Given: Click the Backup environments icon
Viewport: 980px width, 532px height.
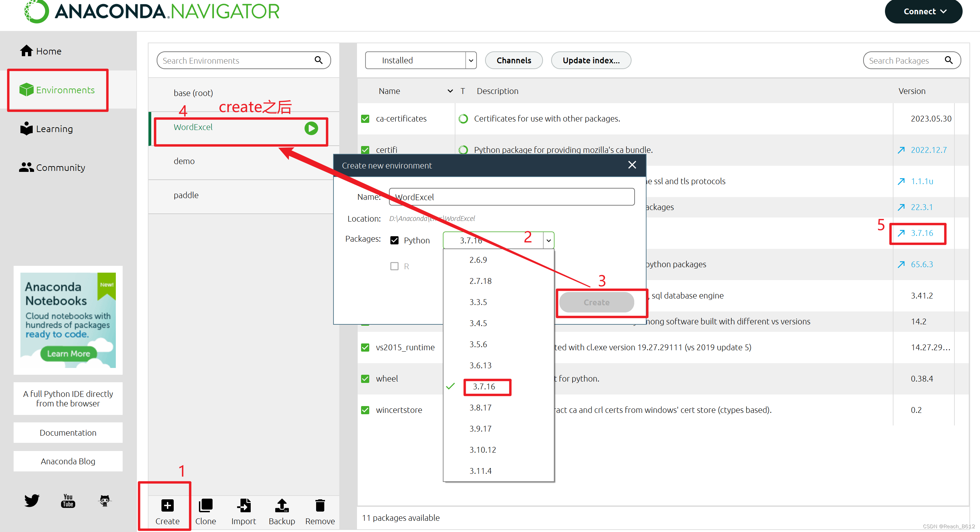Looking at the screenshot, I should click(x=282, y=505).
